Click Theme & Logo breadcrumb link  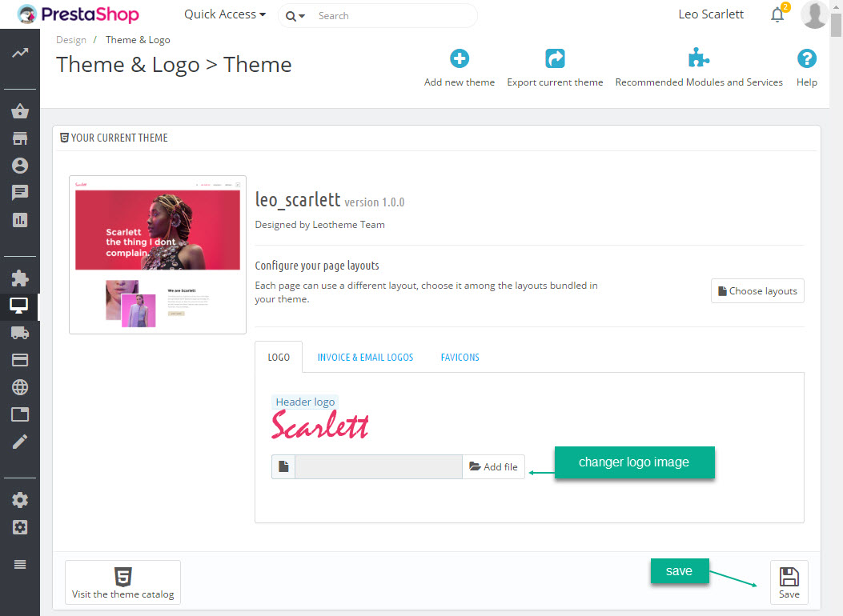click(x=138, y=40)
